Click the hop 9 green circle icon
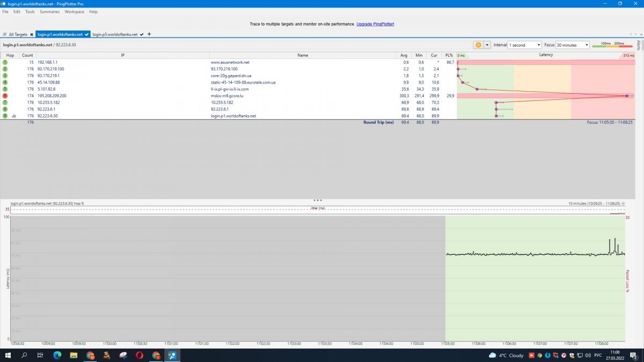Screen dimensions: 644x362 (5, 116)
